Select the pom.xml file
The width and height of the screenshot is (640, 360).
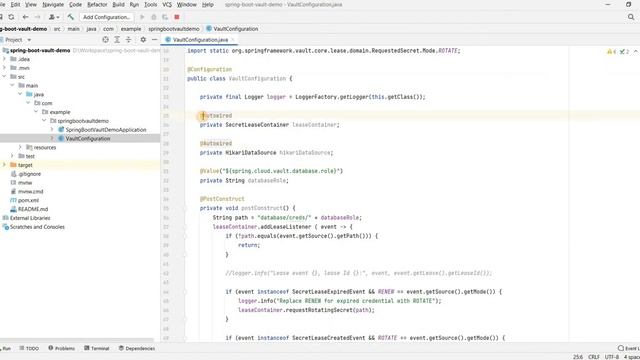[28, 200]
